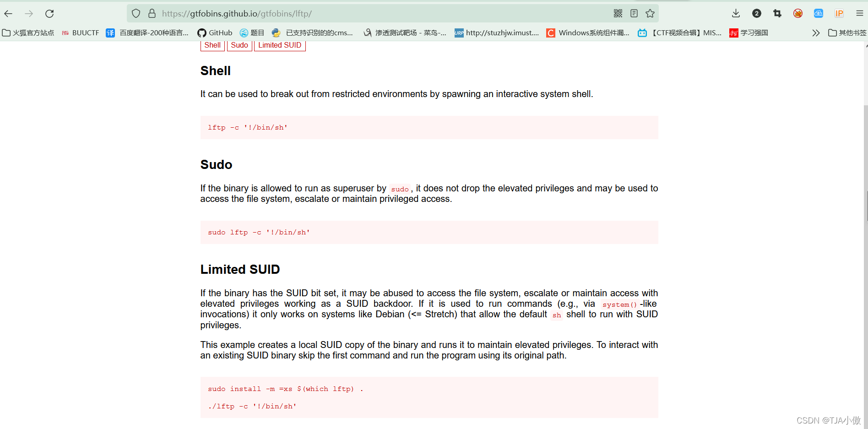Image resolution: width=868 pixels, height=429 pixels.
Task: Open the 学习强国 bookmark
Action: pyautogui.click(x=749, y=33)
